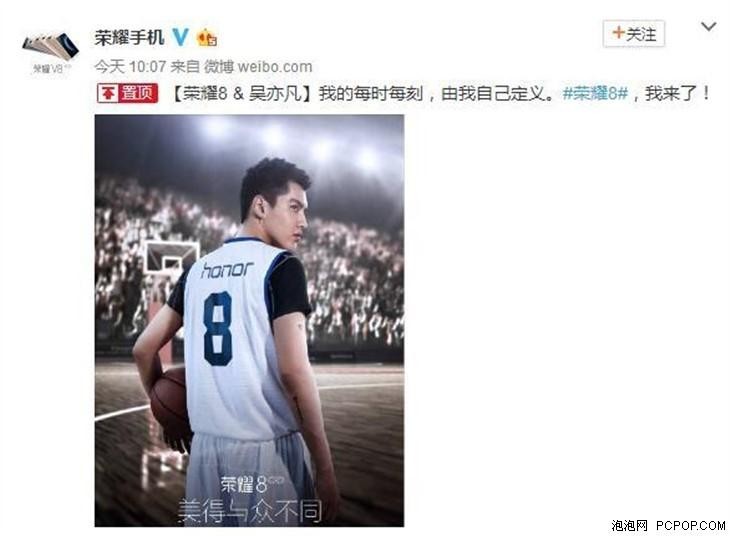Click the 泡泡网 PCPOP.COM watermark
Screen dimensions: 730x536
(668, 525)
